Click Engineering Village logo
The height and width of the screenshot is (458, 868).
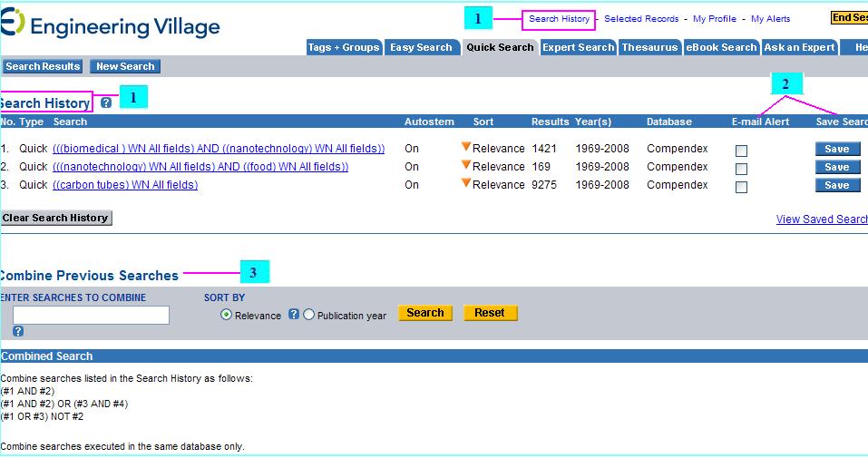coord(110,24)
